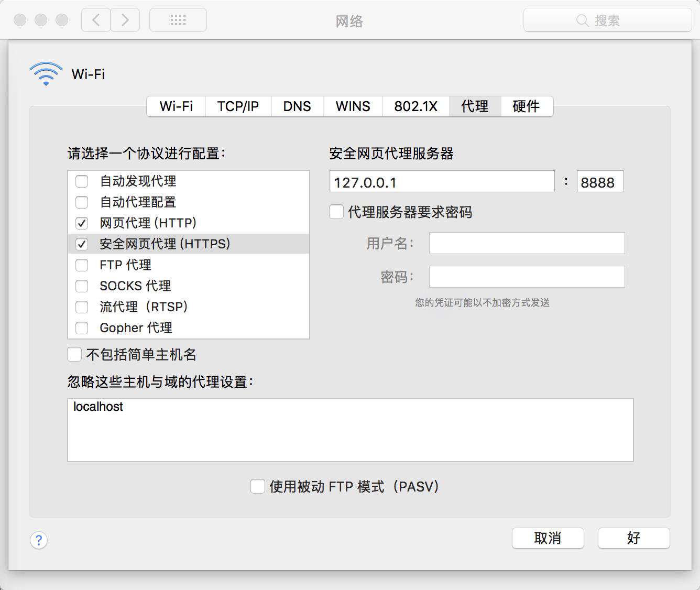
Task: Switch to the TCP/IP tab
Action: (x=238, y=106)
